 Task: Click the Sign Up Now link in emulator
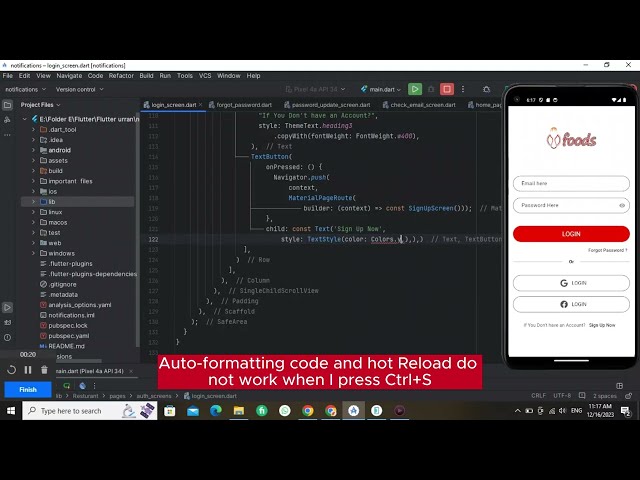(602, 325)
